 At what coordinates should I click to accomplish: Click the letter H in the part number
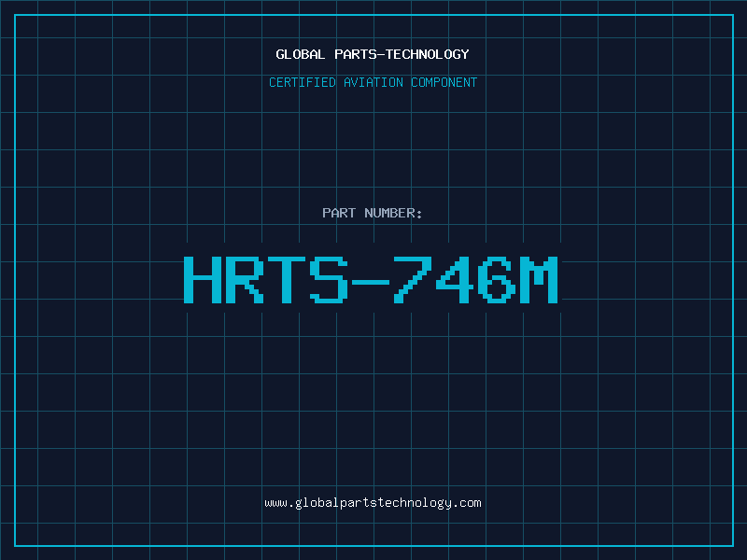(203, 279)
